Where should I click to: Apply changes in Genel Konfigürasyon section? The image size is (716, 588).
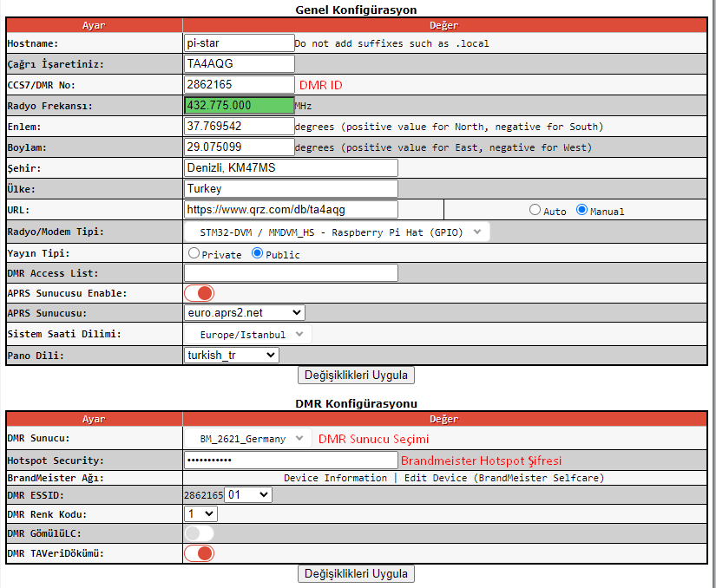point(356,376)
